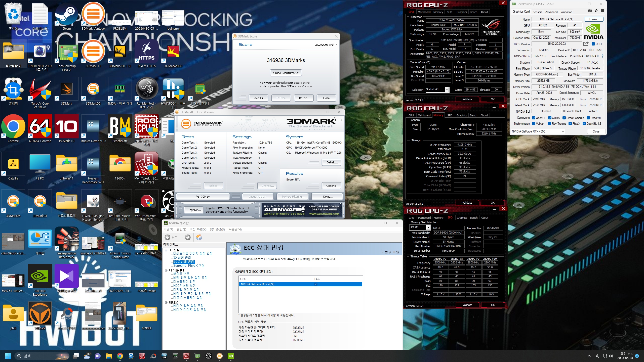The height and width of the screenshot is (362, 644).
Task: Toggle the Ray Tracing checkbox in GPU-Z
Action: pos(549,123)
